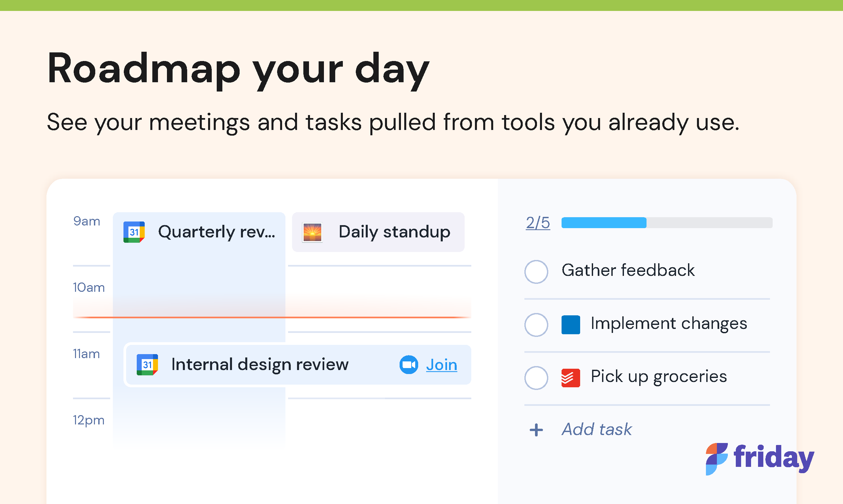Image resolution: width=843 pixels, height=504 pixels.
Task: Click the 11am time label
Action: (x=86, y=354)
